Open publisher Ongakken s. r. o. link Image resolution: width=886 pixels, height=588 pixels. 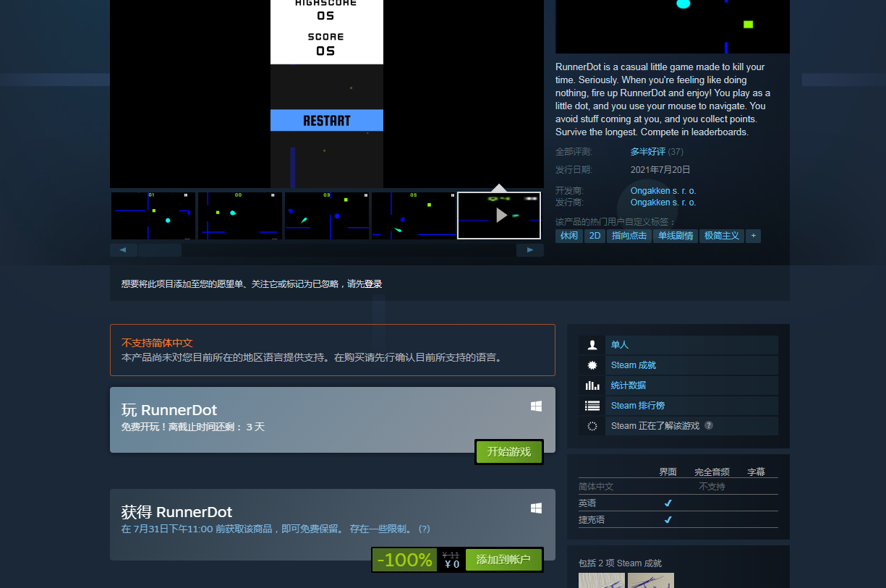663,203
